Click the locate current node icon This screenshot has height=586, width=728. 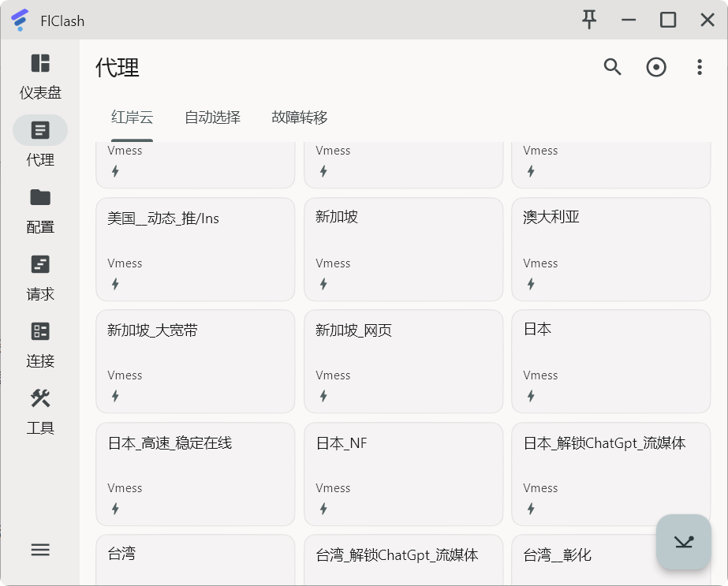pos(656,67)
